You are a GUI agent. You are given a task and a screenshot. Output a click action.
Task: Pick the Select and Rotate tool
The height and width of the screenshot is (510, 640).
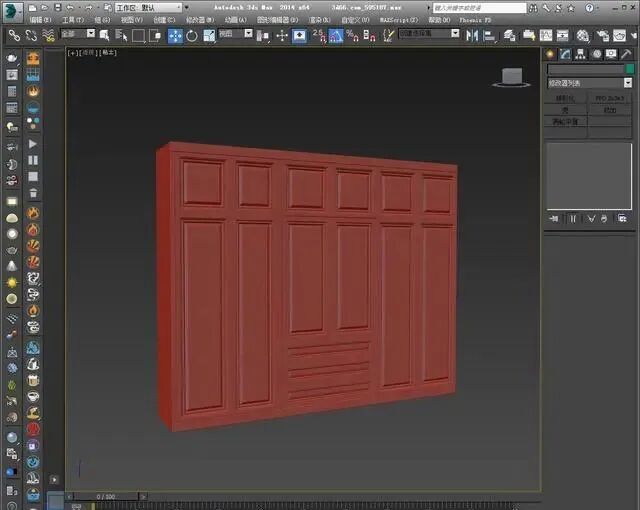tap(192, 36)
